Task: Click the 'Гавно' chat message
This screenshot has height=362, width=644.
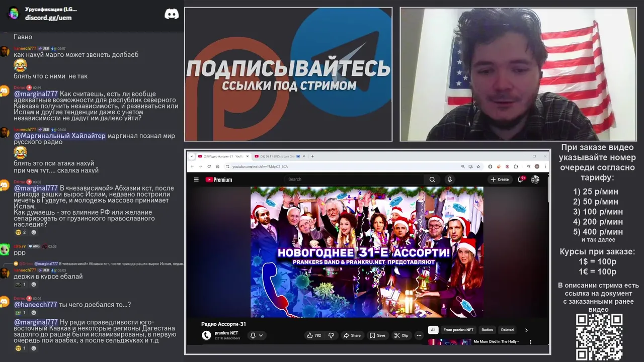Action: (23, 37)
